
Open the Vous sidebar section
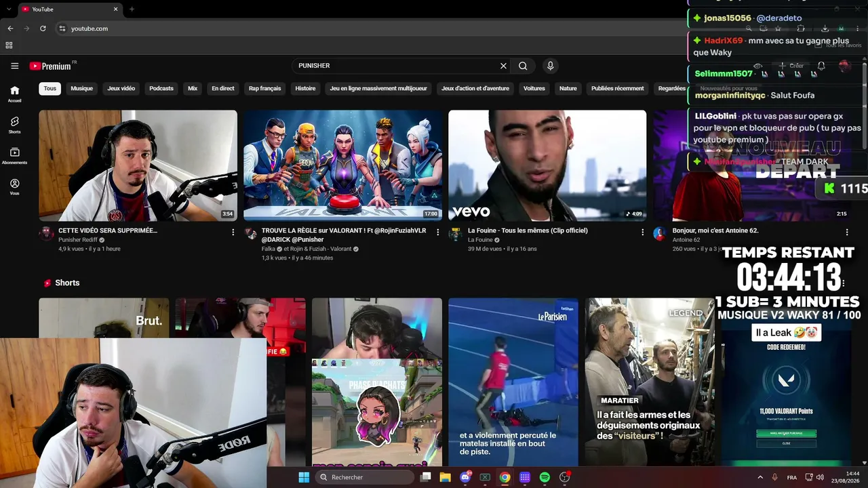[14, 186]
